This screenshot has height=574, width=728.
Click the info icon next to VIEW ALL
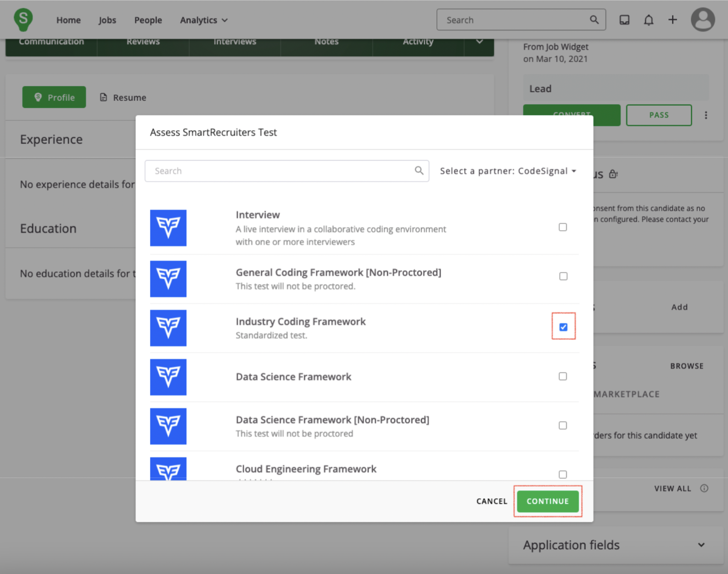tap(704, 488)
